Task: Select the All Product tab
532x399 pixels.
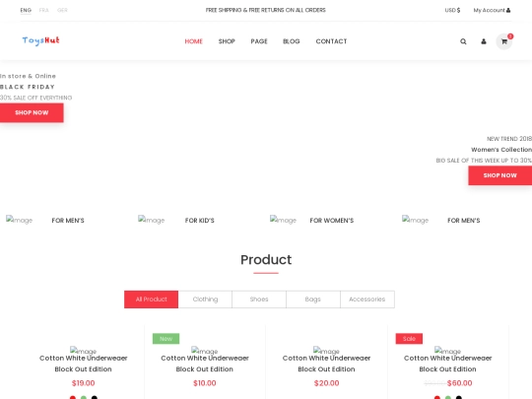Action: pos(151,299)
